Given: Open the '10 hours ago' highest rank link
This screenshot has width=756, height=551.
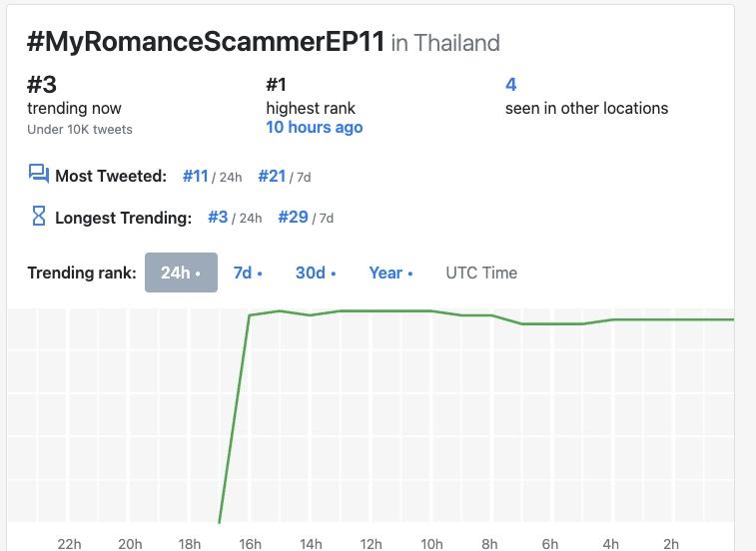Looking at the screenshot, I should coord(314,127).
